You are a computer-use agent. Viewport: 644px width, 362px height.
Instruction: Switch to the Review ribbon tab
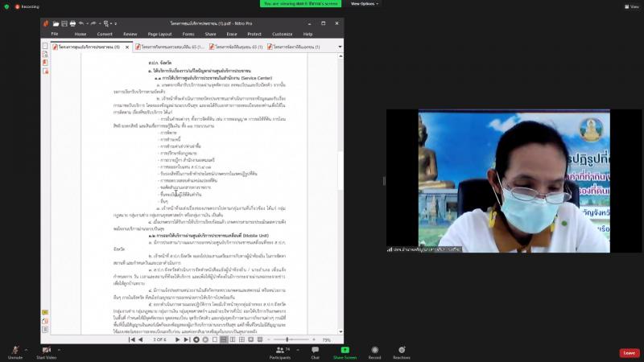(130, 34)
